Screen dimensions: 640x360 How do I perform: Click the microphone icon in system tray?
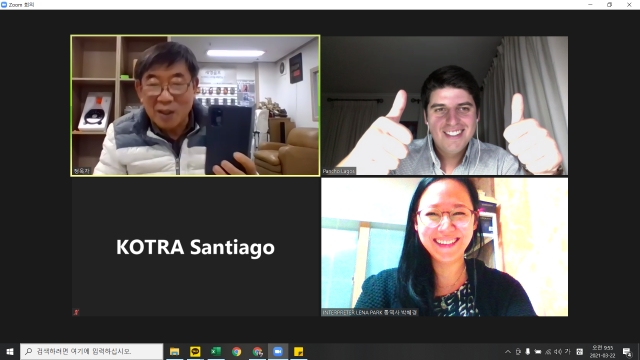528,351
